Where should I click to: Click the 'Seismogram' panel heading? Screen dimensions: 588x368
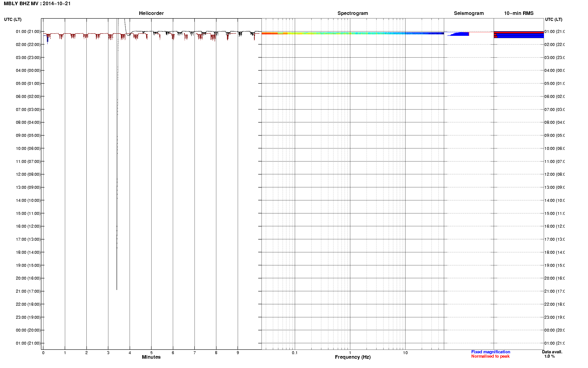(x=469, y=13)
